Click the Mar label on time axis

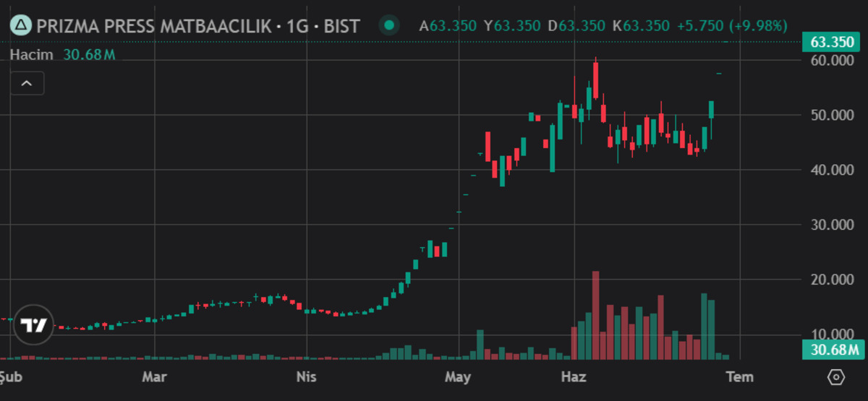pos(154,376)
